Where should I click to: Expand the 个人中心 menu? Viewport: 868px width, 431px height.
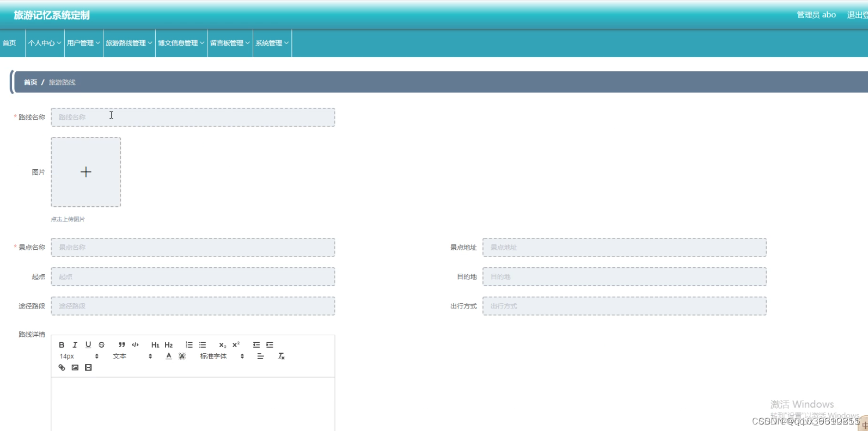(x=45, y=43)
